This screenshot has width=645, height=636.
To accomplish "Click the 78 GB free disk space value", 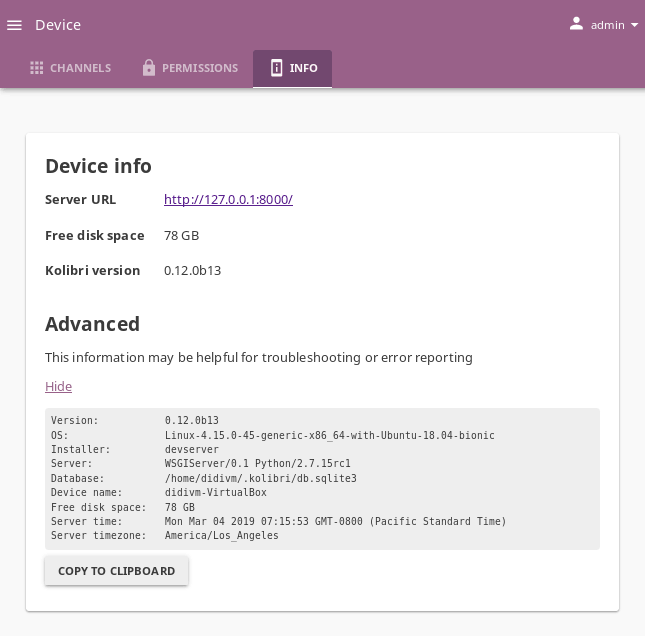I will point(181,236).
